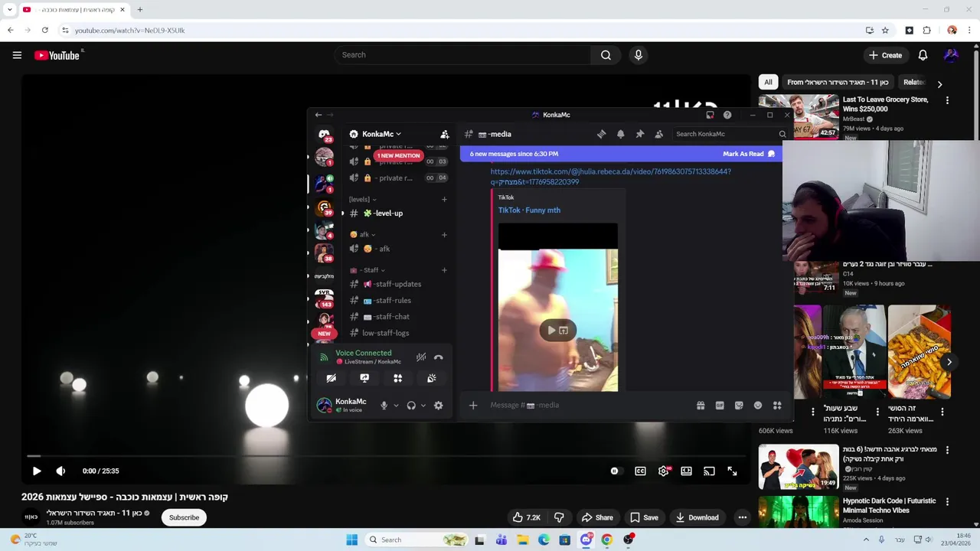Open options menu for MrBeast grocery video
The height and width of the screenshot is (551, 980).
(x=947, y=100)
